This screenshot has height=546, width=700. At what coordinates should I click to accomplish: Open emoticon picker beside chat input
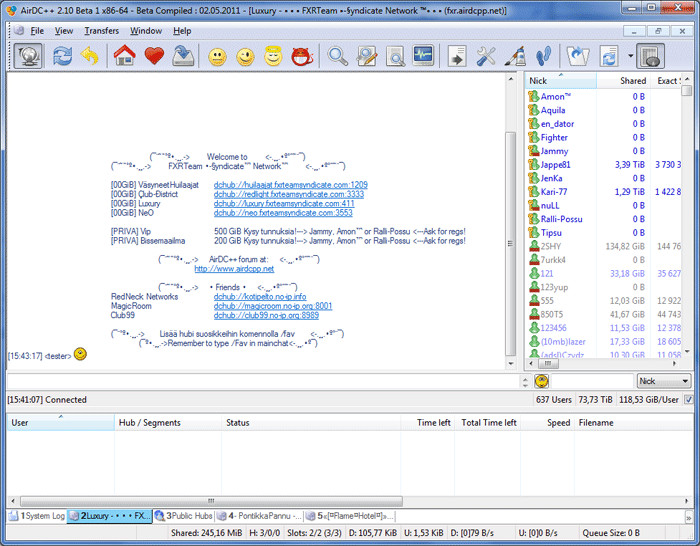click(541, 381)
